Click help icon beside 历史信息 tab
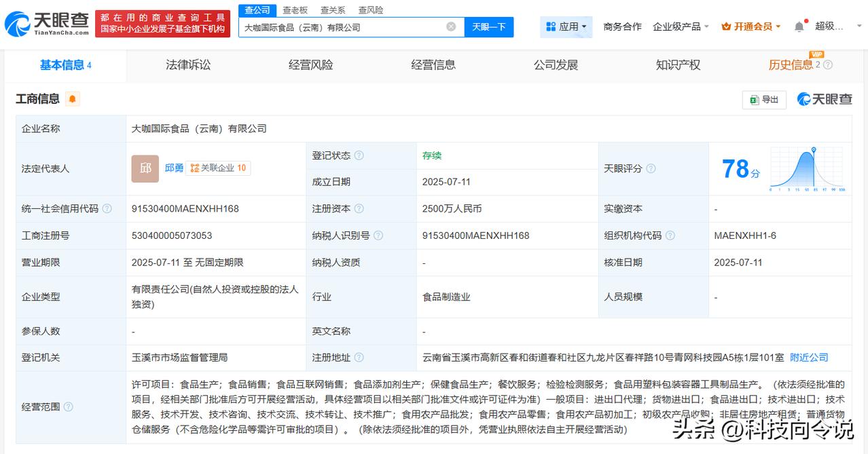This screenshot has height=454, width=868. tap(827, 65)
